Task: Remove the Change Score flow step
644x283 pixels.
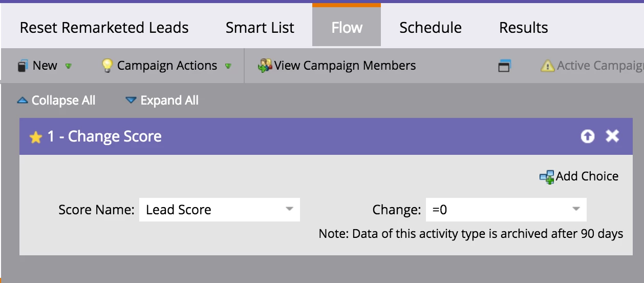Action: (x=612, y=136)
